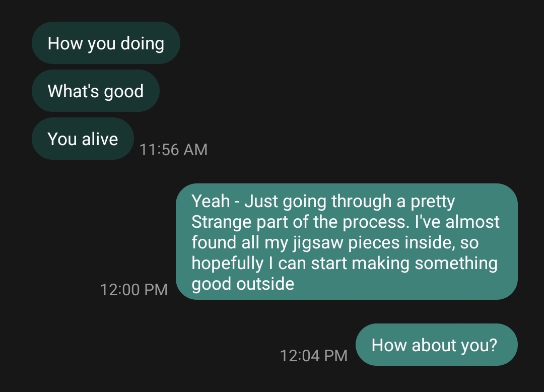Select the long jigsaw pieces reply message
Viewport: 544px width, 392px height.
point(346,242)
